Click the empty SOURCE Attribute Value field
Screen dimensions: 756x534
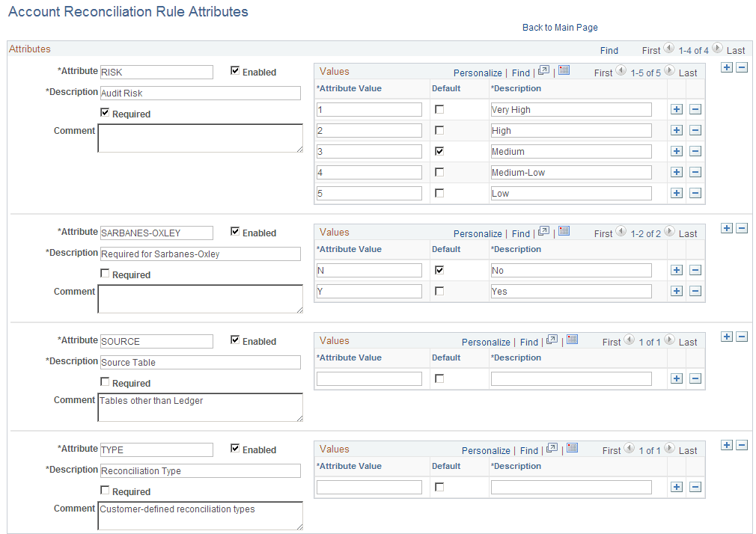tap(369, 378)
